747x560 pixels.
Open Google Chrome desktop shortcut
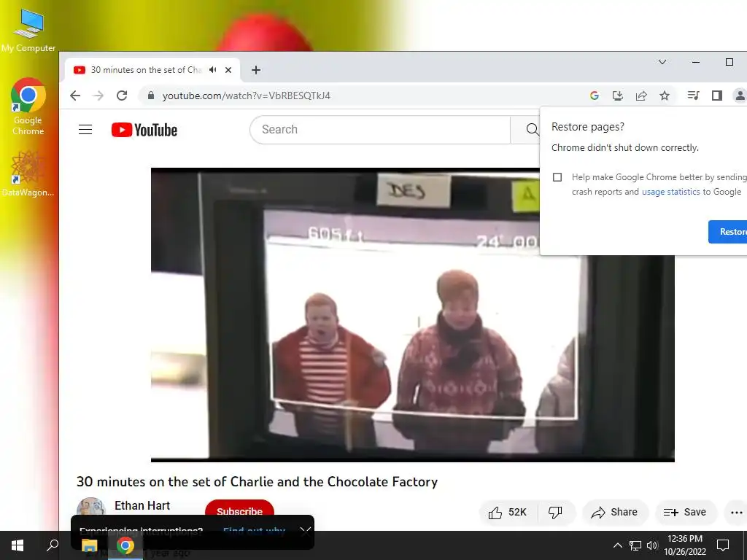point(28,106)
